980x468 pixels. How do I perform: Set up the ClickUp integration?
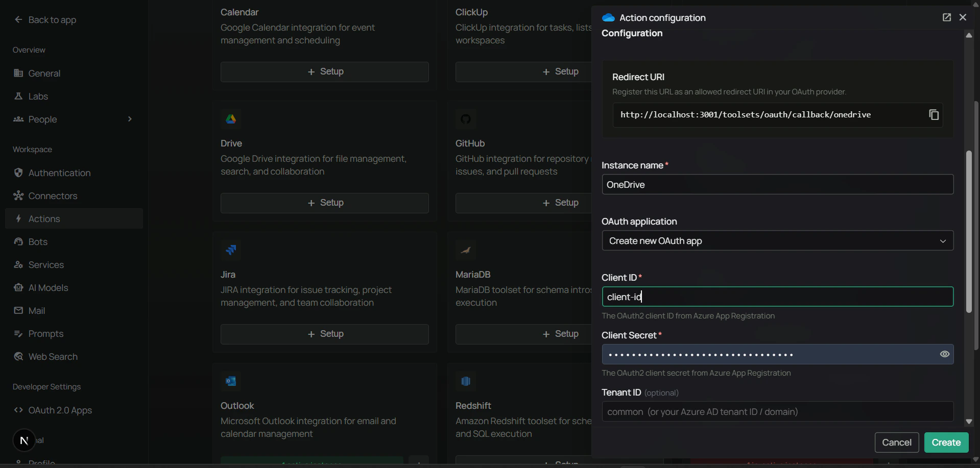(x=523, y=72)
